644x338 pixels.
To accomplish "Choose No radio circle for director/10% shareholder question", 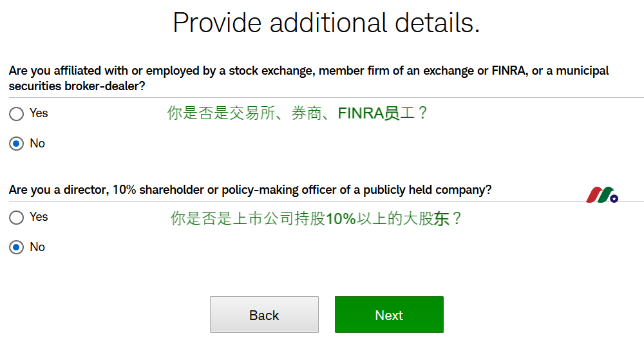I will pos(17,247).
